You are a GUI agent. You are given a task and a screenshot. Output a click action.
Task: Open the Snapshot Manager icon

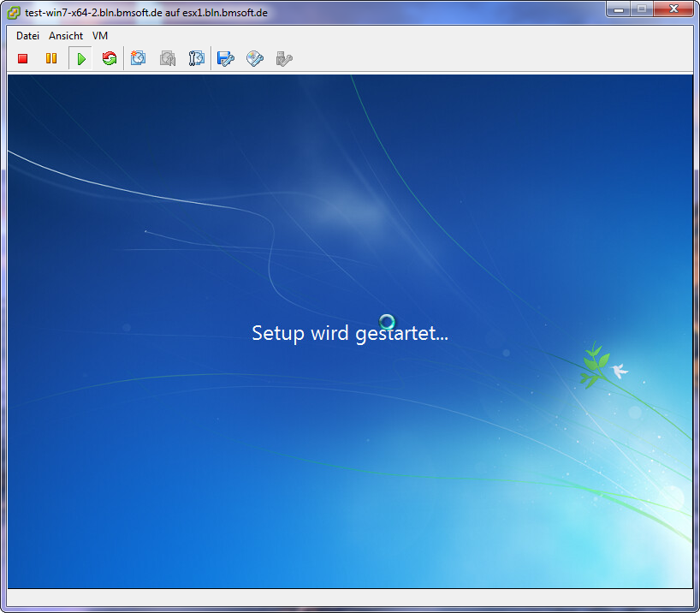point(197,58)
